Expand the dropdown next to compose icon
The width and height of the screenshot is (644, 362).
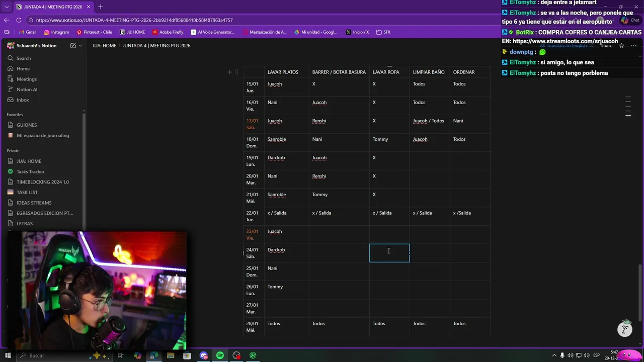[80, 46]
